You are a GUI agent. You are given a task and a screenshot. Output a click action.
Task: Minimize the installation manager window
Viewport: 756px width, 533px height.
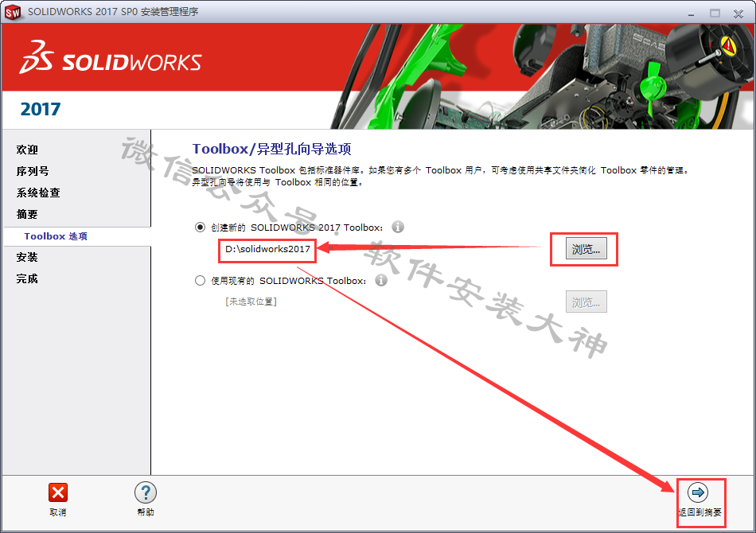pos(691,14)
